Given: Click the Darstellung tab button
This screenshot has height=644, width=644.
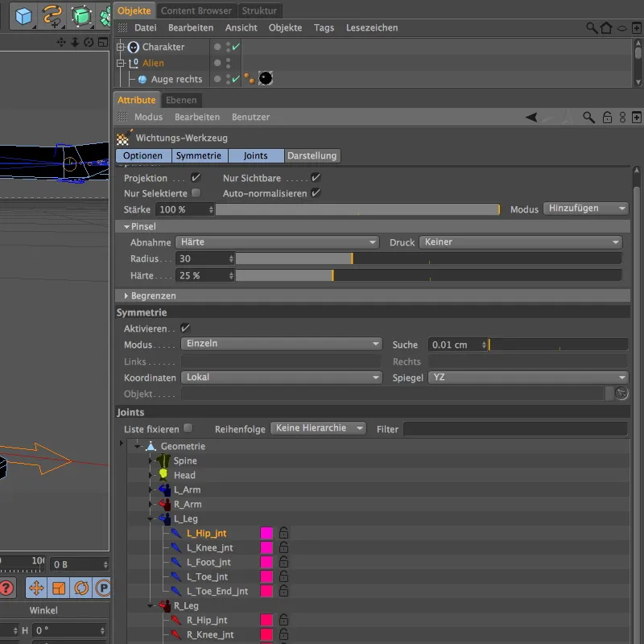Looking at the screenshot, I should tap(312, 155).
